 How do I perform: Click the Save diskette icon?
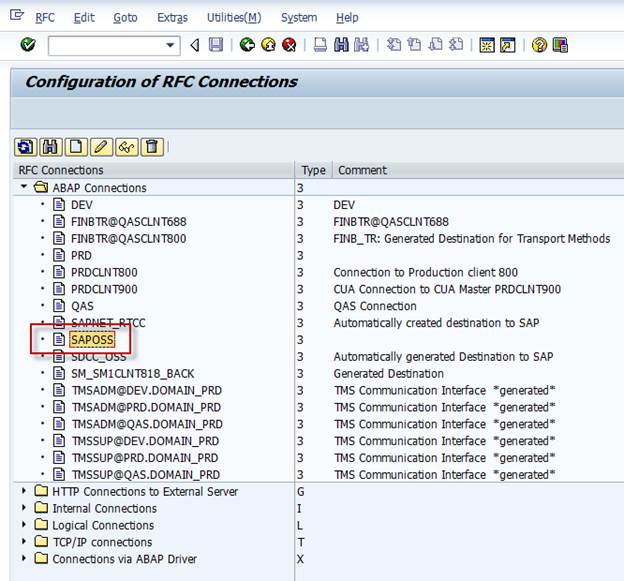click(216, 45)
